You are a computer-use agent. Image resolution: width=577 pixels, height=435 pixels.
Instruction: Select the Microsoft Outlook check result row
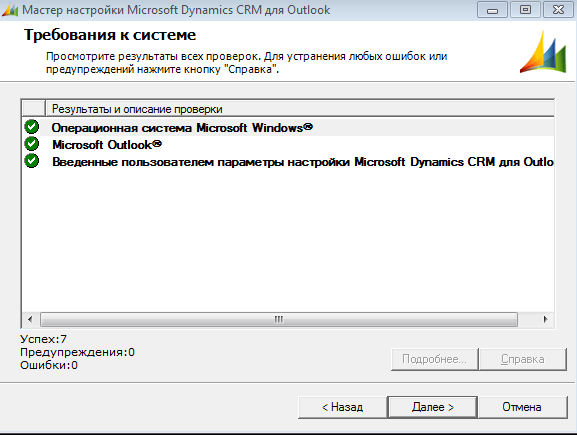(x=288, y=144)
